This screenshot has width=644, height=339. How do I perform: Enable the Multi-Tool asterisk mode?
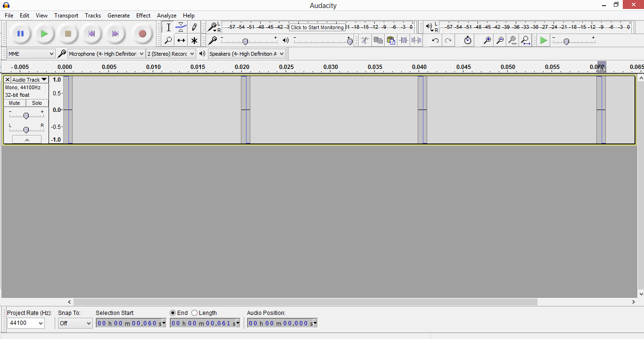[x=194, y=40]
